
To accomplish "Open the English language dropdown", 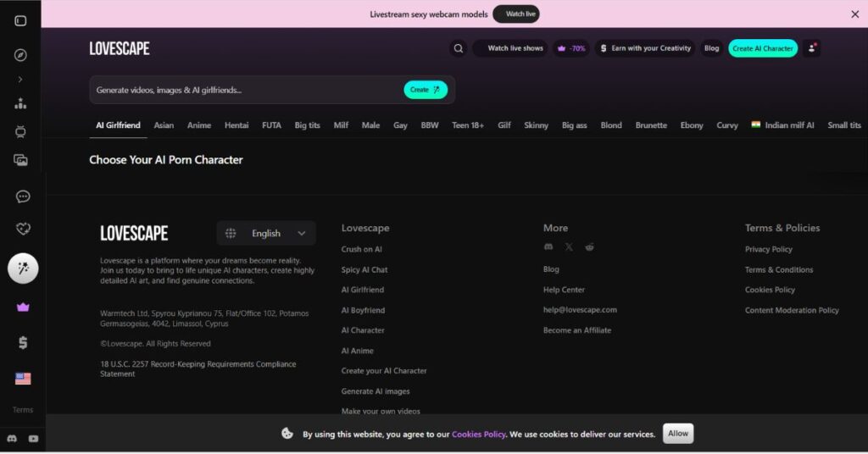I will coord(266,233).
